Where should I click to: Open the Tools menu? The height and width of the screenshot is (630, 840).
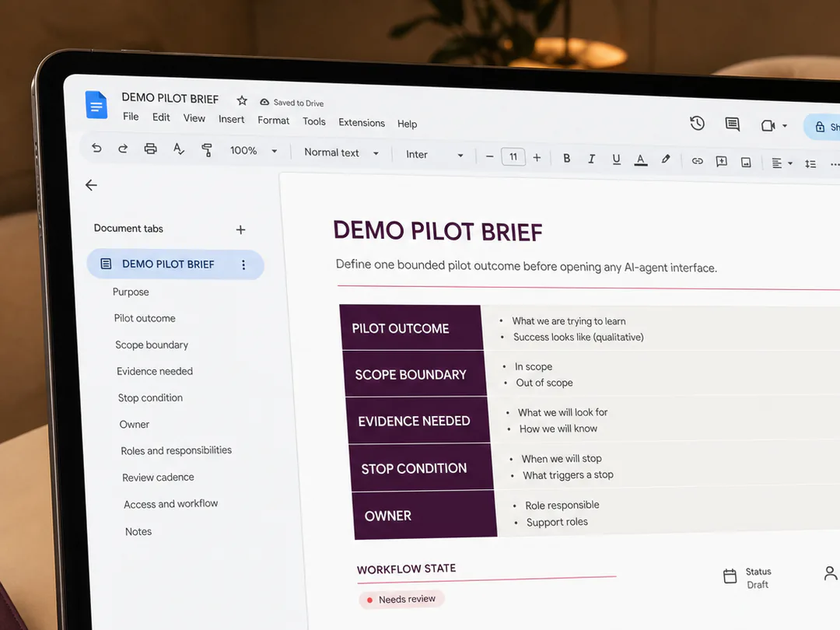tap(314, 121)
